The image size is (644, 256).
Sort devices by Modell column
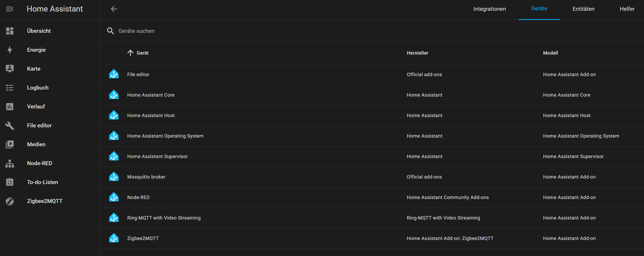(550, 53)
